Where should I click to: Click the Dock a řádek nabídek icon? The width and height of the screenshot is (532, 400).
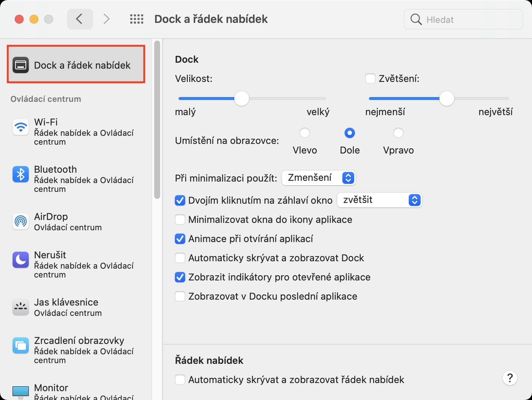point(21,65)
